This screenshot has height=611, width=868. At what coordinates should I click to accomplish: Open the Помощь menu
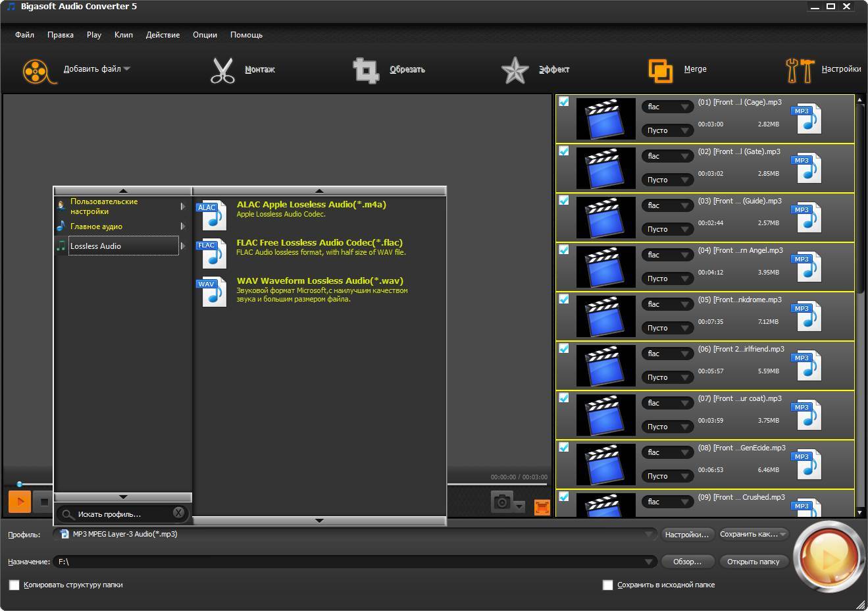[246, 35]
